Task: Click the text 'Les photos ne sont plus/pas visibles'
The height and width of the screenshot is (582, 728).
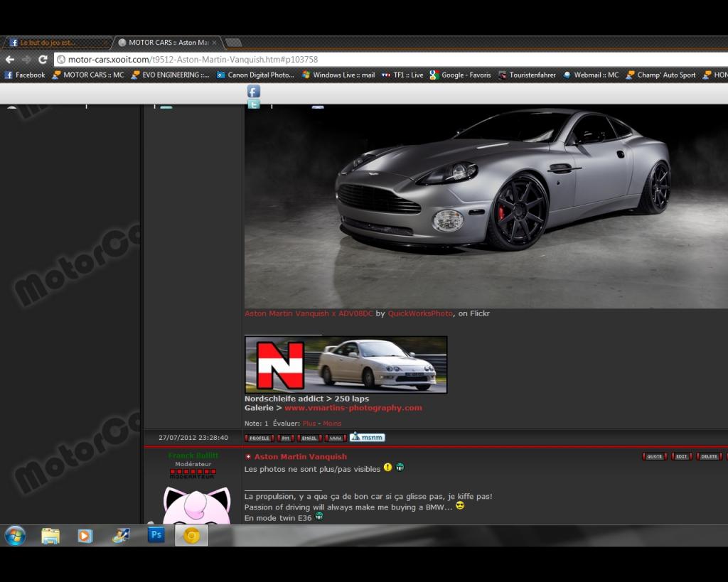Action: click(x=313, y=469)
